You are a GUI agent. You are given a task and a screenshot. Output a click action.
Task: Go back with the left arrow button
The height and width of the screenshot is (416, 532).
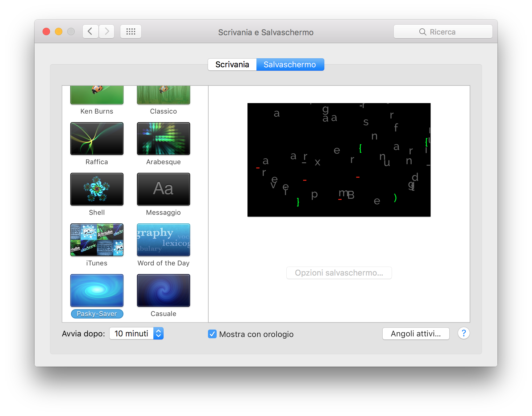pyautogui.click(x=90, y=31)
